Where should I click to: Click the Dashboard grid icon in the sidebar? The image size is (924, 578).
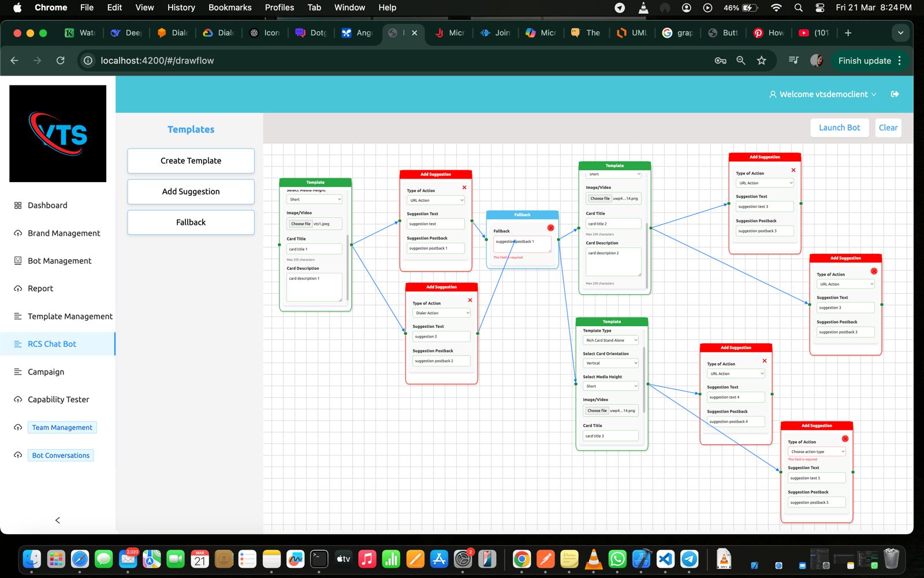pos(18,205)
